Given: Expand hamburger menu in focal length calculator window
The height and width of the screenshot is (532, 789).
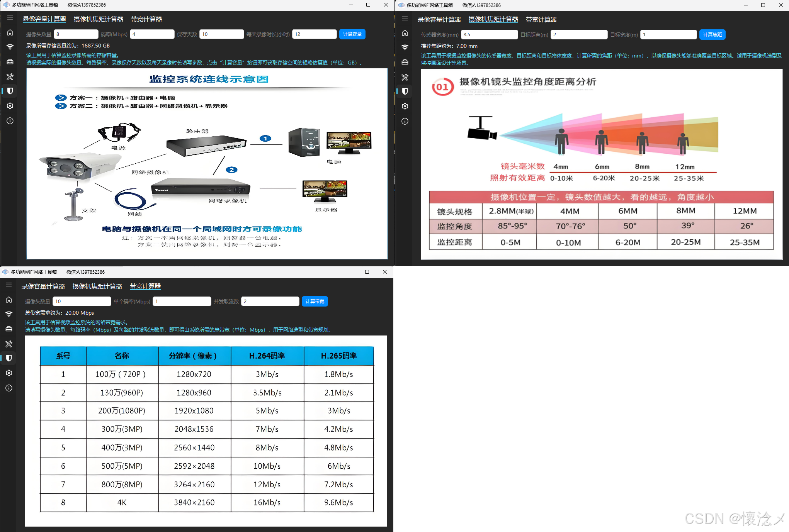Looking at the screenshot, I should pos(405,18).
